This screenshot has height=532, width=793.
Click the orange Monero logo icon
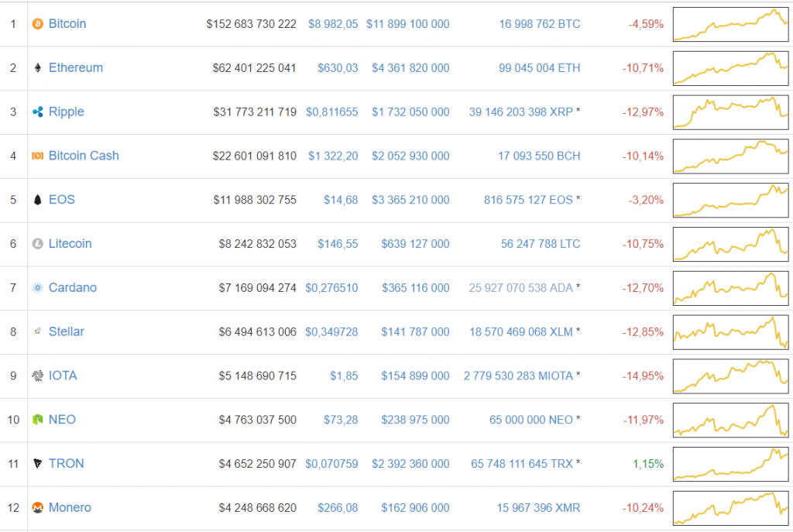coord(37,508)
